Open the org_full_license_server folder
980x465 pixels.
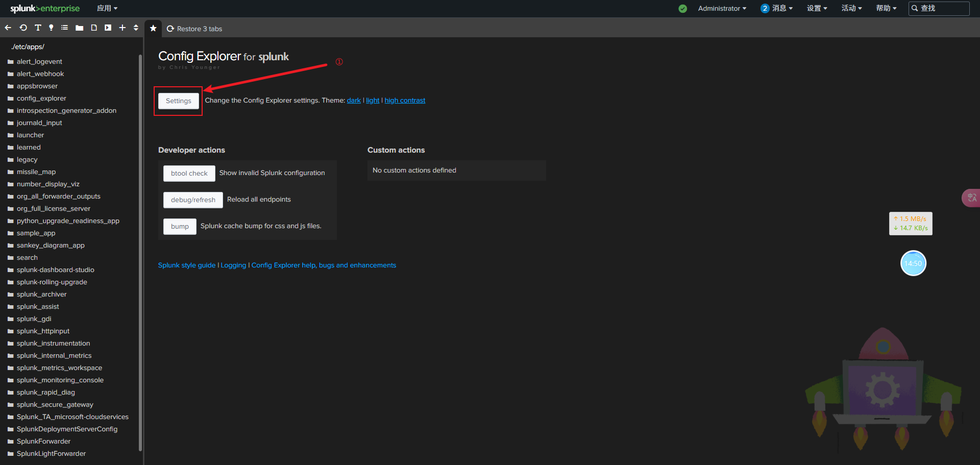pyautogui.click(x=53, y=209)
